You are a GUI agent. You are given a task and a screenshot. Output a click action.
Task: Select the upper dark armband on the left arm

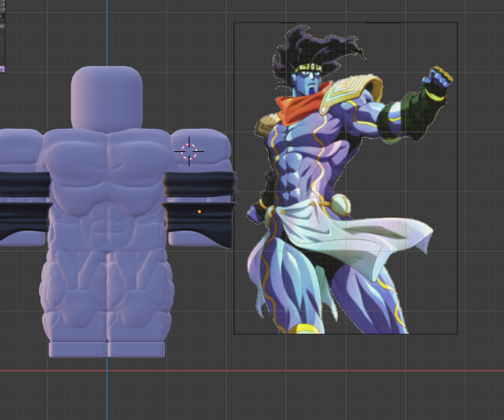tap(25, 184)
